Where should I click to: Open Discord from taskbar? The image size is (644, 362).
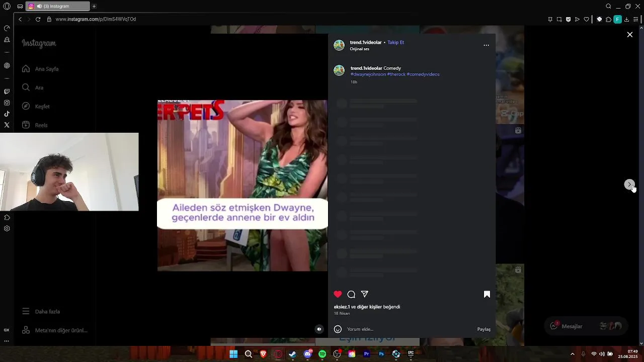coord(307,354)
